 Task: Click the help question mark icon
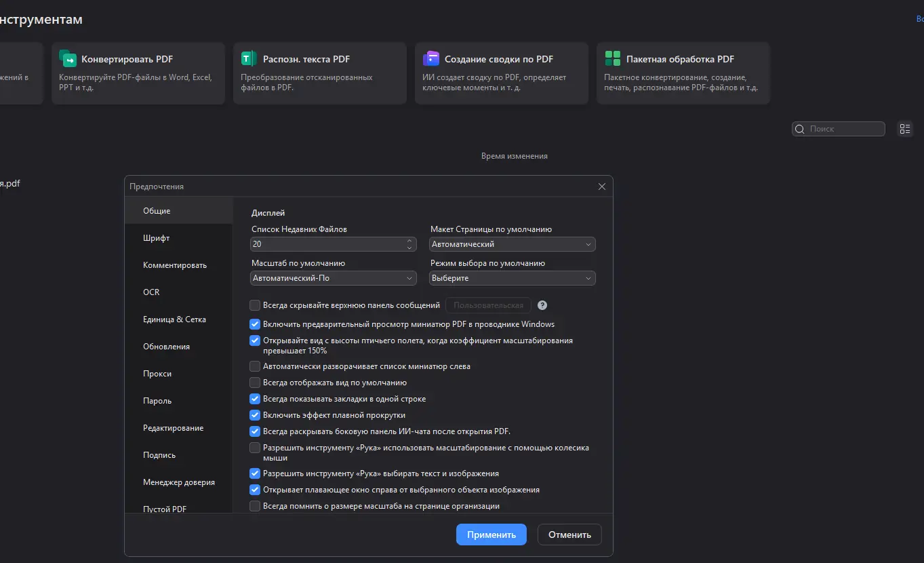(542, 305)
